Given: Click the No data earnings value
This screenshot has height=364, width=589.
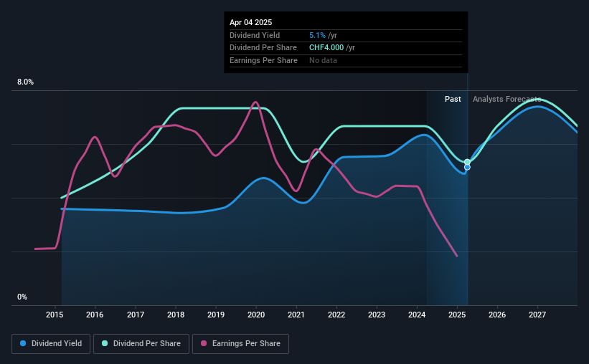Looking at the screenshot, I should pos(323,60).
